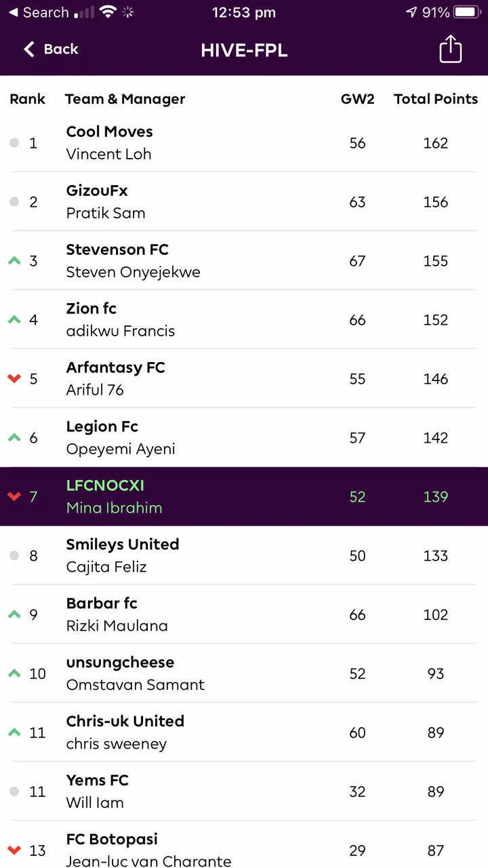
Task: Tap red down arrow beside Arfantasy FC
Action: pos(14,378)
